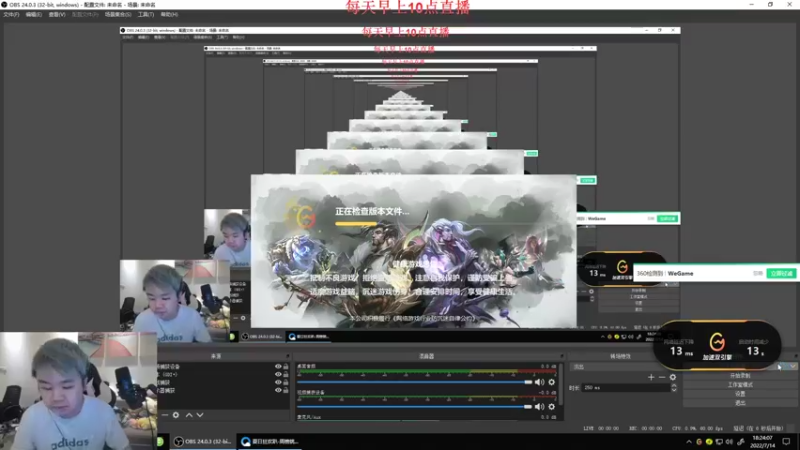Pop out the controls dock panel icon
Image resolution: width=800 pixels, height=450 pixels.
click(x=794, y=356)
